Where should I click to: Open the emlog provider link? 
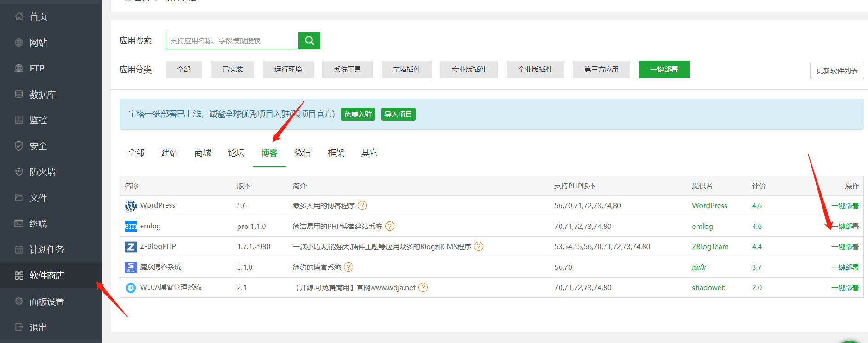click(x=702, y=226)
